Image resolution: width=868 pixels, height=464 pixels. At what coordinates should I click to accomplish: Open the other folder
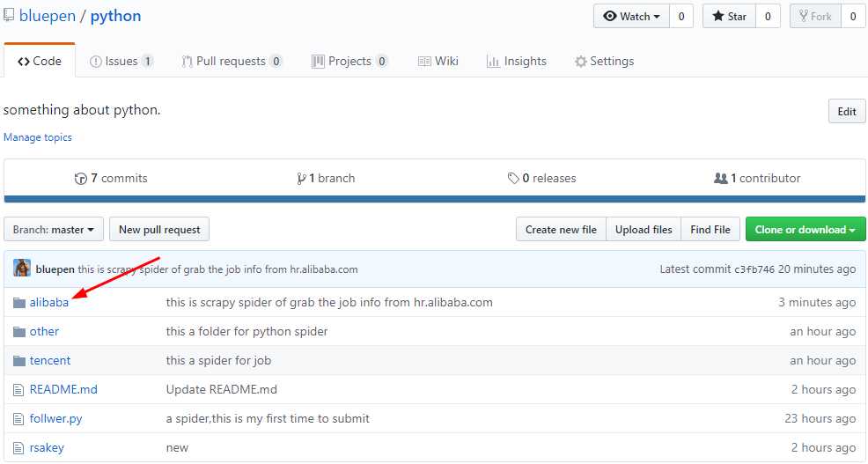44,332
